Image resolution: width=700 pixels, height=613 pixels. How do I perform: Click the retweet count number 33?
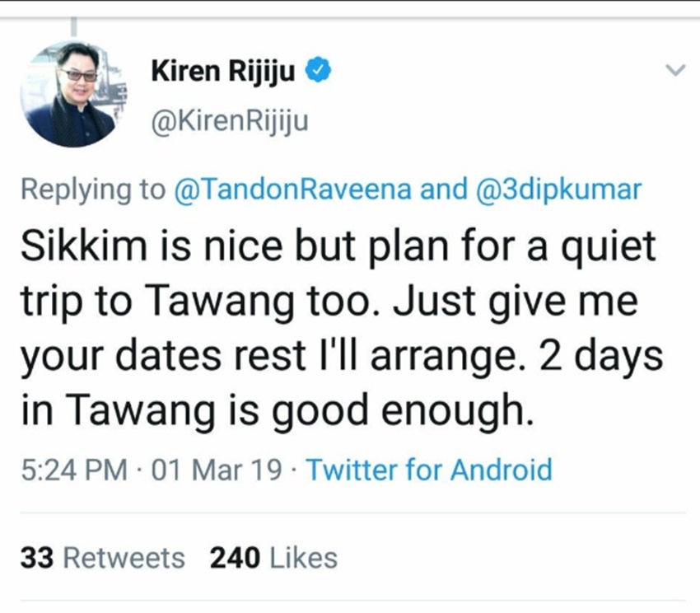37,558
